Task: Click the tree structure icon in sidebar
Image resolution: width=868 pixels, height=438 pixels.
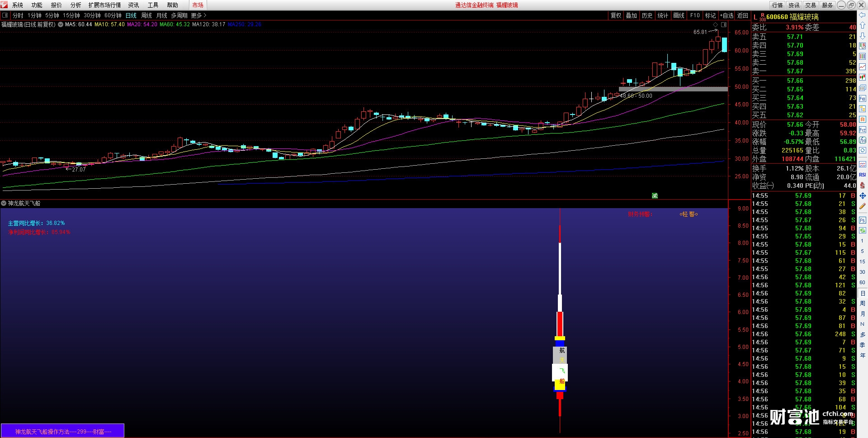Action: click(x=863, y=109)
